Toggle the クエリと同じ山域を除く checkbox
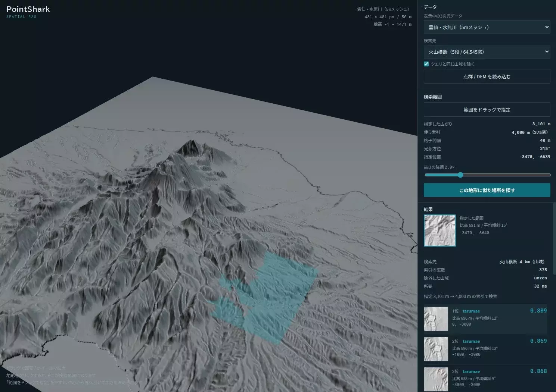This screenshot has height=392, width=556. tap(426, 64)
